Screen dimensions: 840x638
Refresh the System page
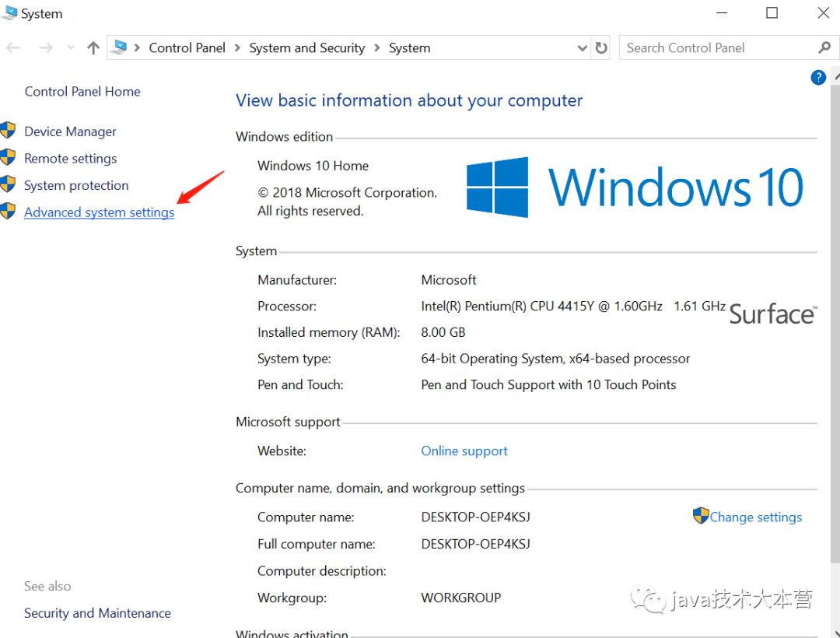(601, 48)
